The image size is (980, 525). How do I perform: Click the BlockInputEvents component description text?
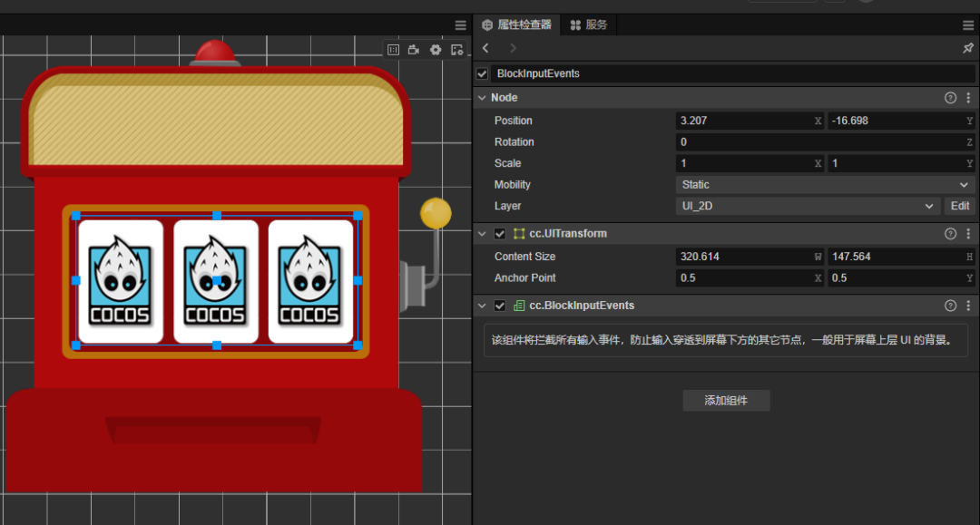[722, 340]
